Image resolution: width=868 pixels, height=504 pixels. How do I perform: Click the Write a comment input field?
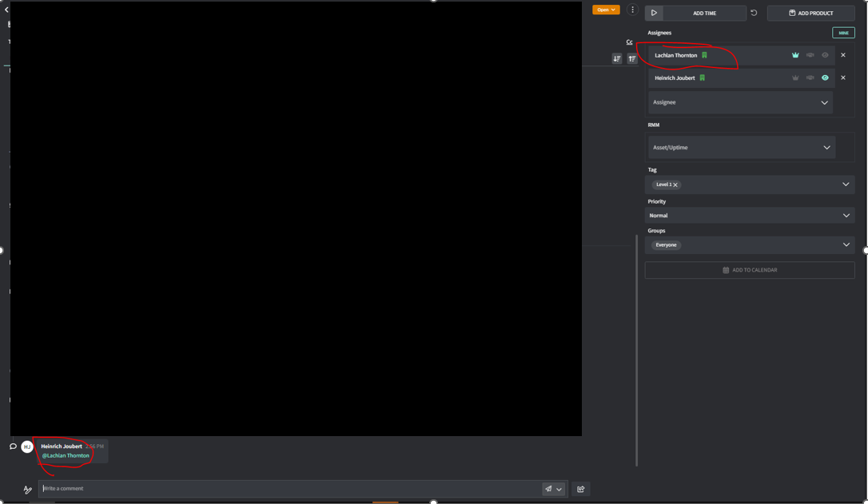[x=288, y=489]
